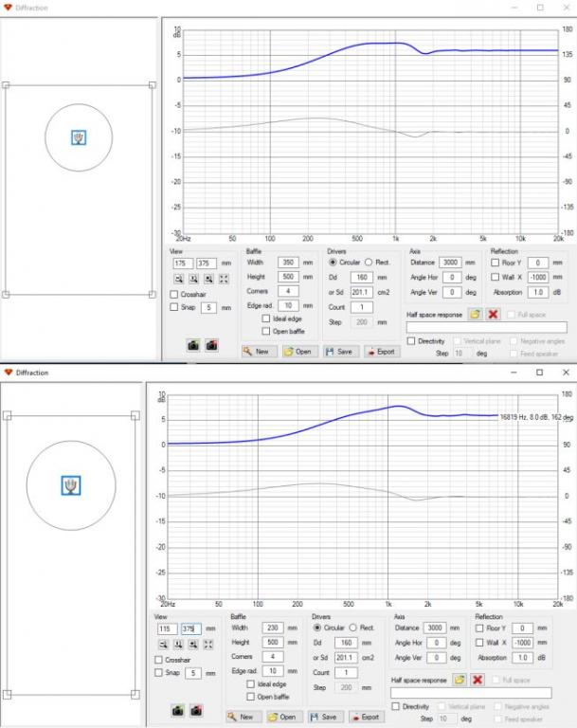Screen dimensions: 577x728
Task: Click the upper window's baffle Height field
Action: click(x=288, y=277)
